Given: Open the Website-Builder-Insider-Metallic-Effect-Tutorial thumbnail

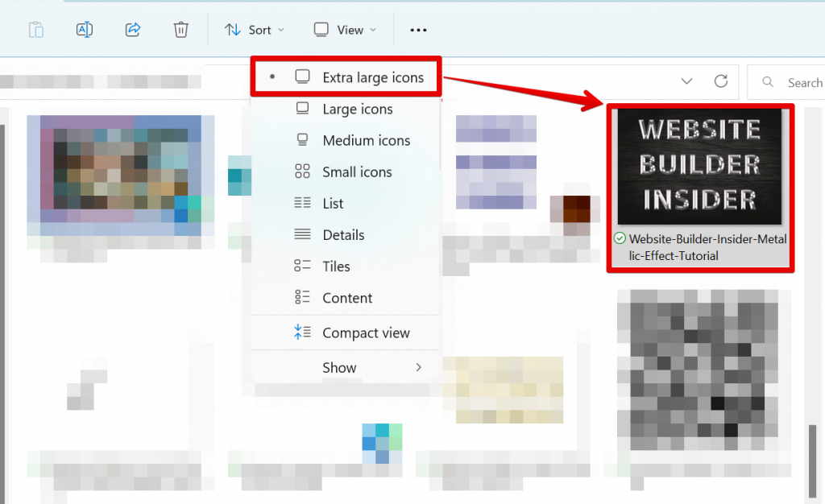Looking at the screenshot, I should pos(699,165).
